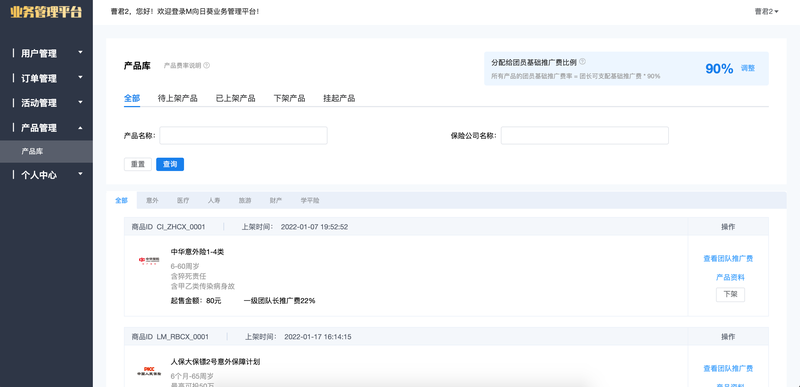Click 起售金额：80元 text

pyautogui.click(x=196, y=301)
